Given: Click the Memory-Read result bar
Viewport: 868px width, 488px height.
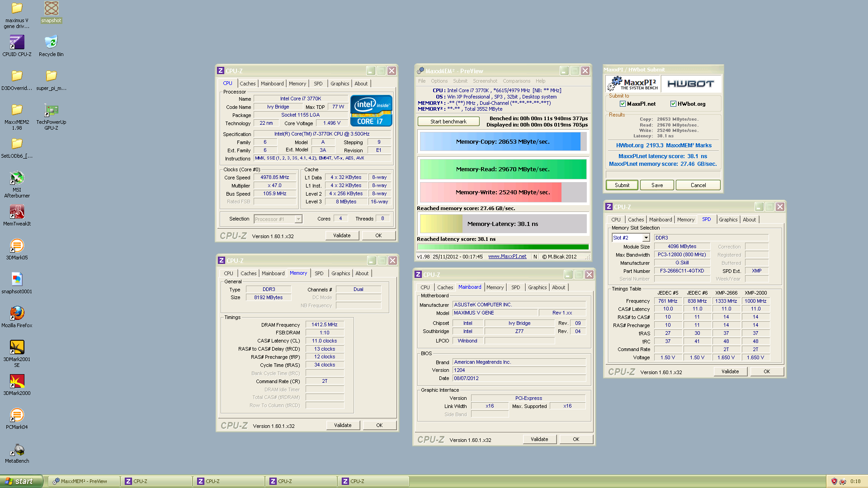Looking at the screenshot, I should point(503,169).
